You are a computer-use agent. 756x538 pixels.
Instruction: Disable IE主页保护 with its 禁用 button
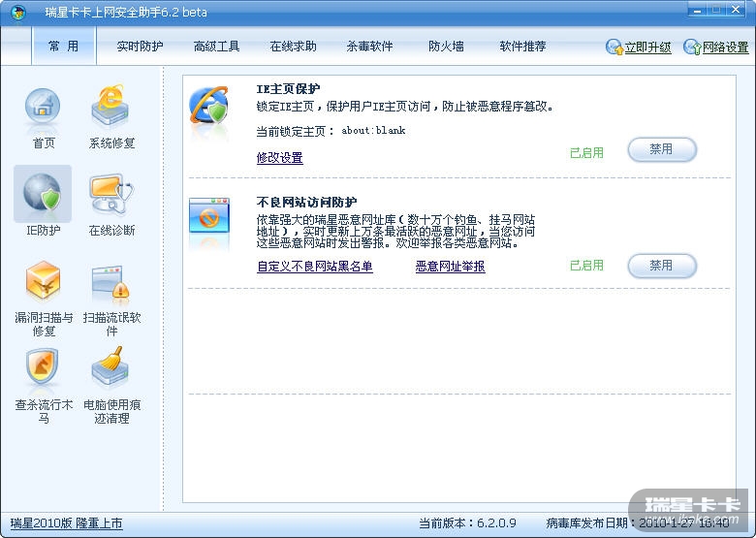point(662,149)
